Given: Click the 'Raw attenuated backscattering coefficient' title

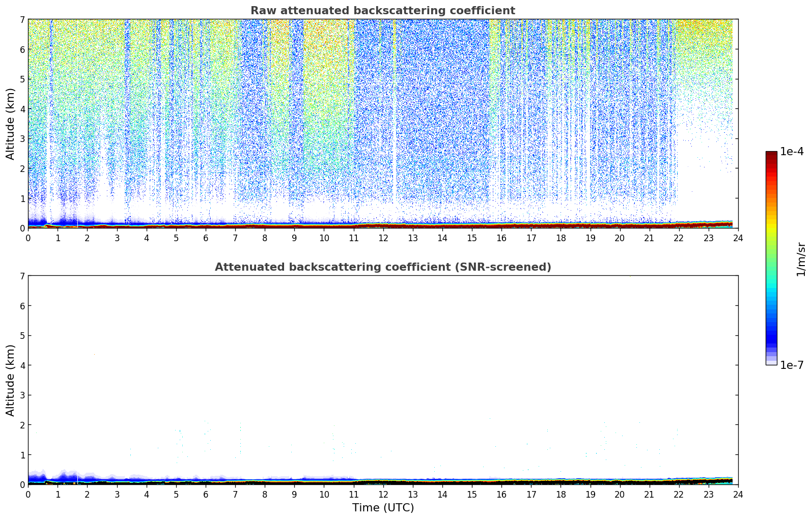Looking at the screenshot, I should 383,11.
